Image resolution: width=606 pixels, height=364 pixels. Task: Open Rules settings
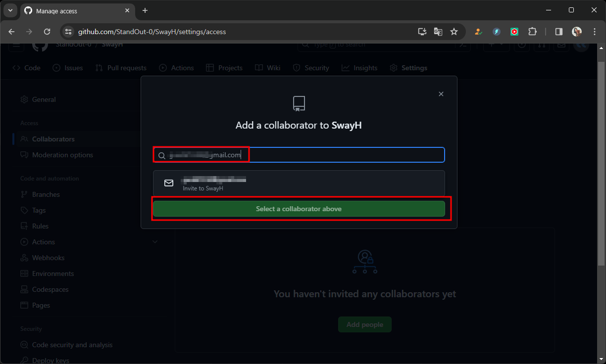pyautogui.click(x=35, y=226)
